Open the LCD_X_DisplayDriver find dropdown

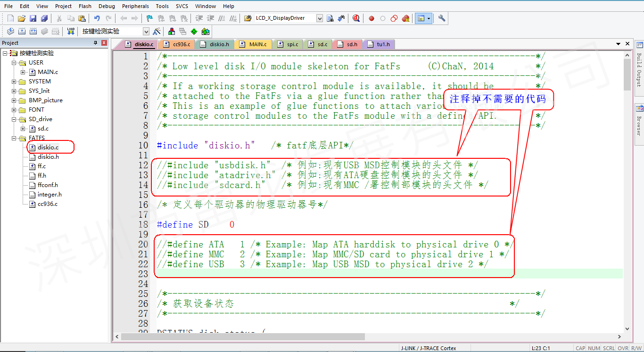319,18
